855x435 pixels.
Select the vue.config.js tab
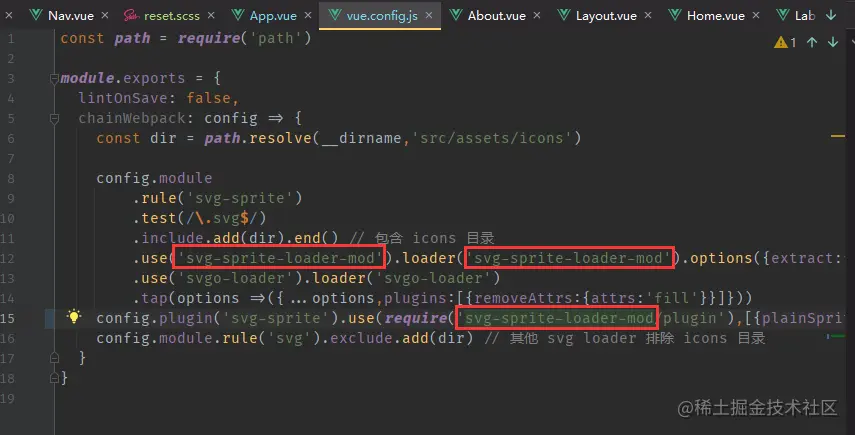pyautogui.click(x=382, y=16)
